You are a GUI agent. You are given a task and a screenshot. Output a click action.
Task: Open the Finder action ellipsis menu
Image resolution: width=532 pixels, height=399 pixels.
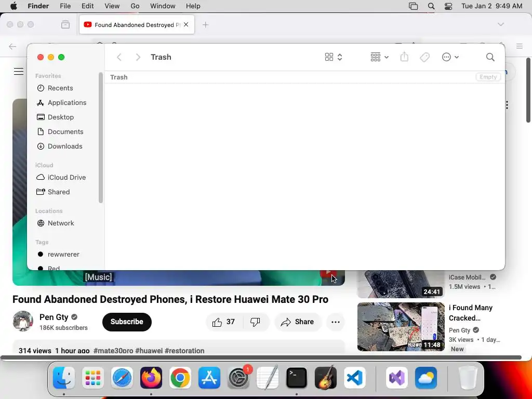pos(450,57)
